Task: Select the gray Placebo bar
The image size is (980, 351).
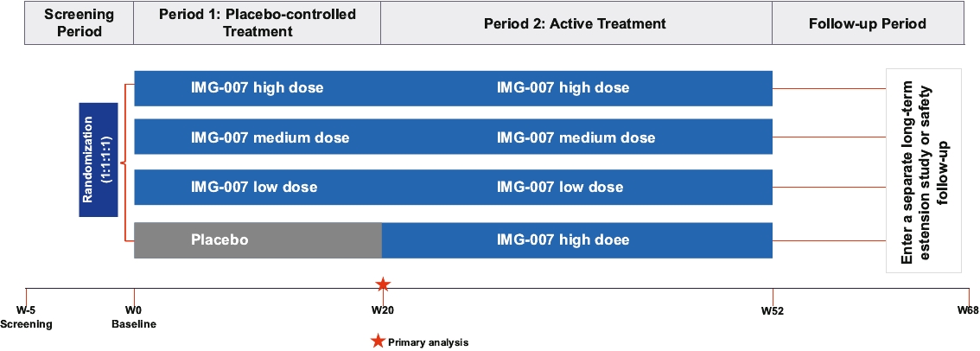Action: click(x=258, y=239)
